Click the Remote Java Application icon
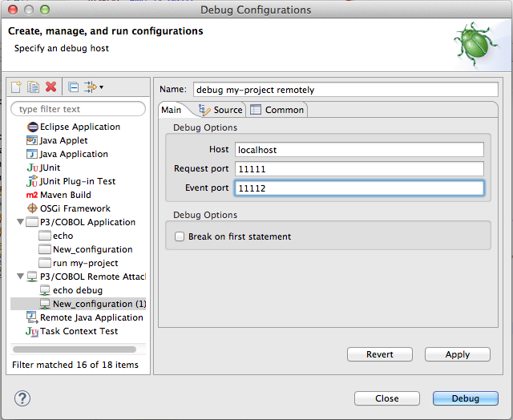 tap(32, 317)
